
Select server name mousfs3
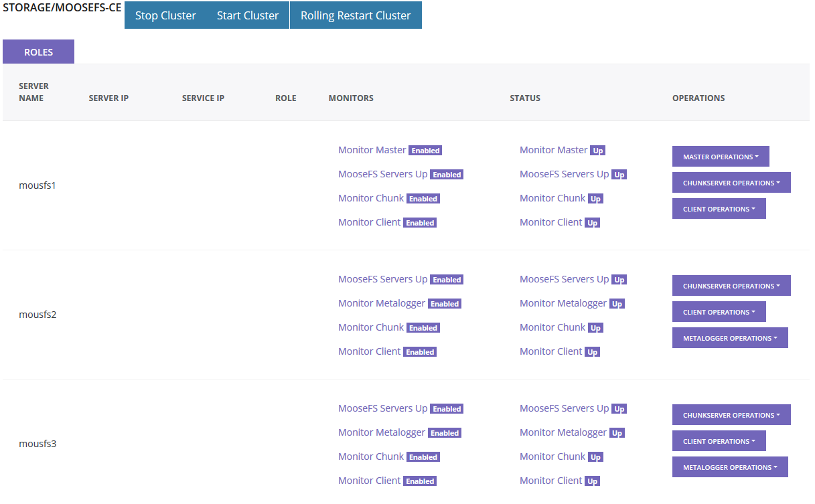[38, 444]
